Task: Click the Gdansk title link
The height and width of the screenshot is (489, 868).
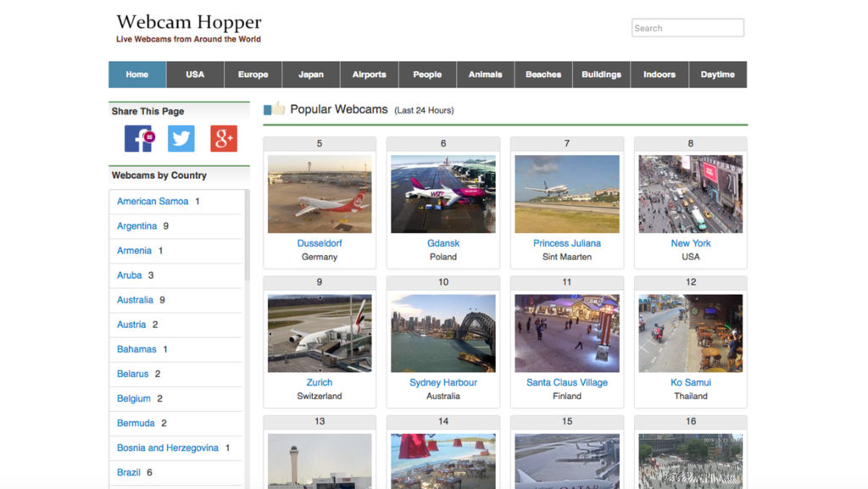Action: (x=443, y=243)
